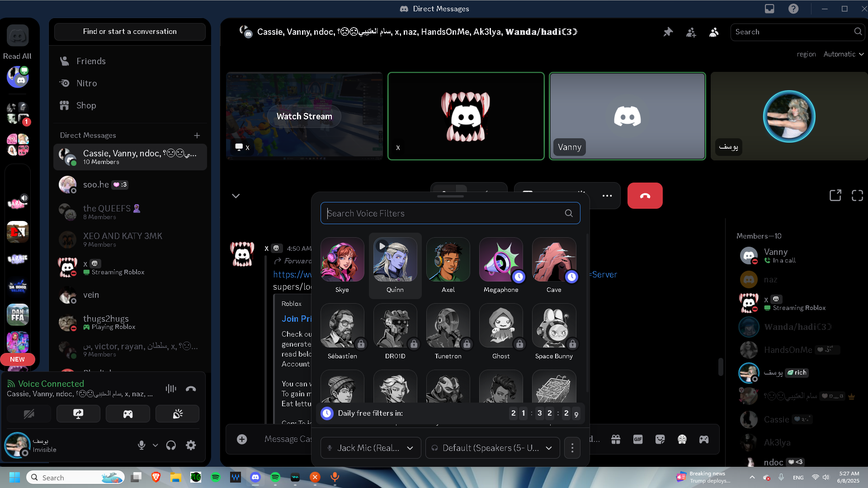
Task: Open the thugs2hugs direct message
Action: point(130,322)
